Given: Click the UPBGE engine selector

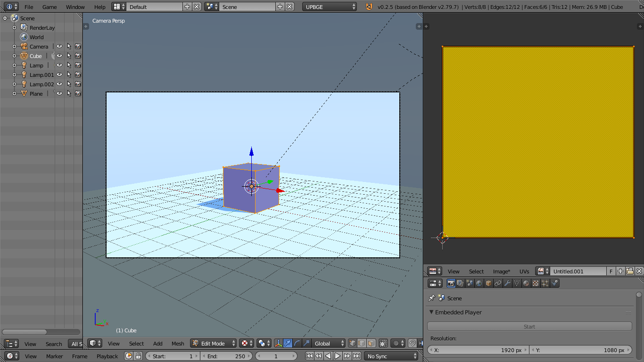Looking at the screenshot, I should point(329,7).
